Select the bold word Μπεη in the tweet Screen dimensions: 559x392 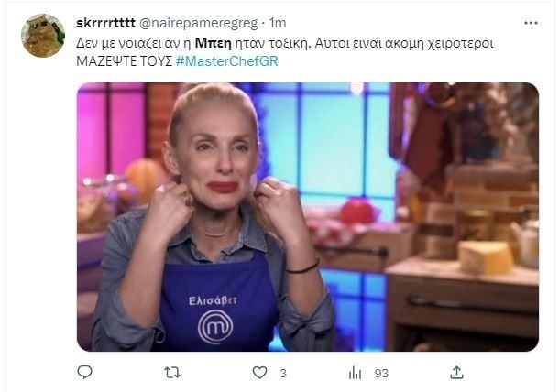tap(214, 43)
